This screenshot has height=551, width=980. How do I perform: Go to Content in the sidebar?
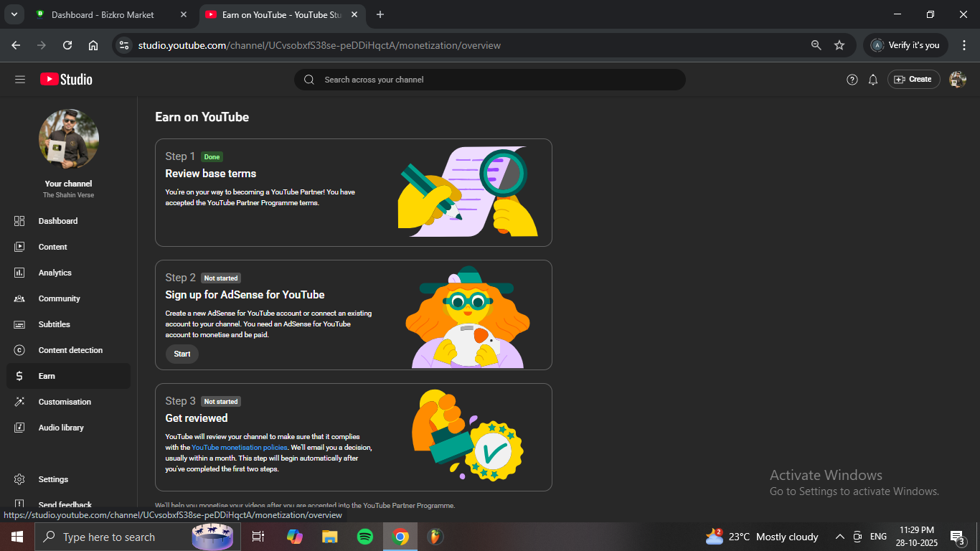coord(52,247)
